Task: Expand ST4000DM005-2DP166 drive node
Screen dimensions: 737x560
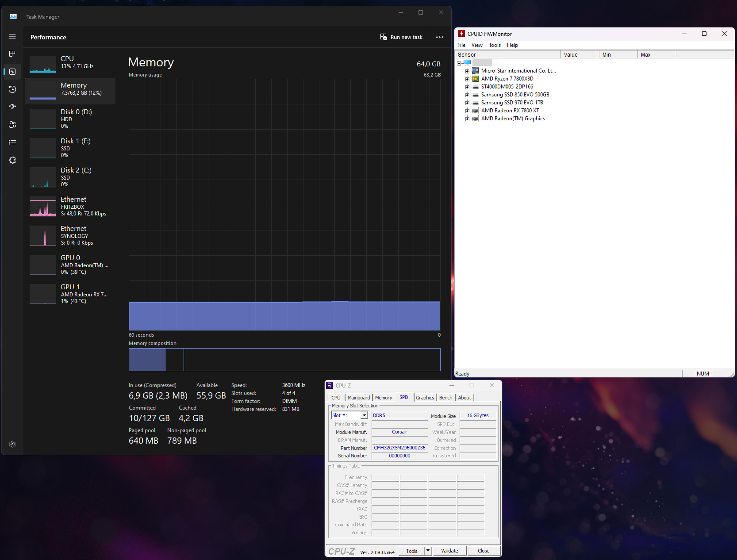Action: point(467,87)
